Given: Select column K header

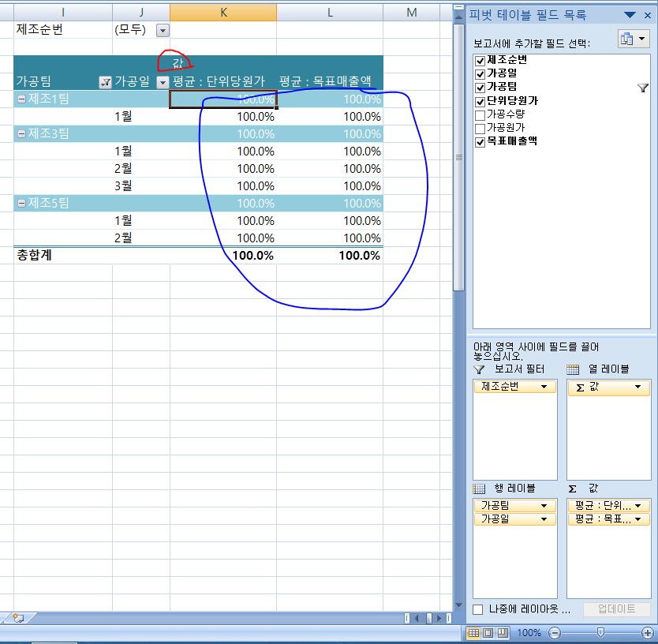Looking at the screenshot, I should 223,11.
